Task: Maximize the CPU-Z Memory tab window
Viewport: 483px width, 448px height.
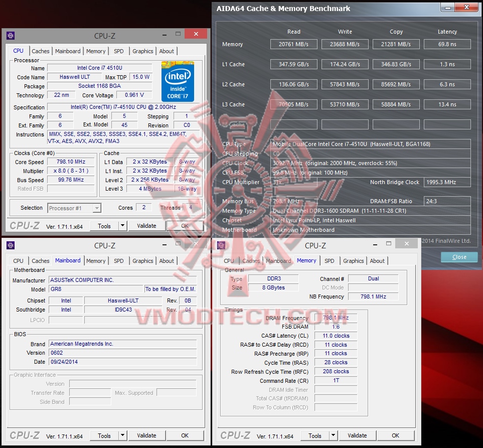Action: [x=389, y=244]
